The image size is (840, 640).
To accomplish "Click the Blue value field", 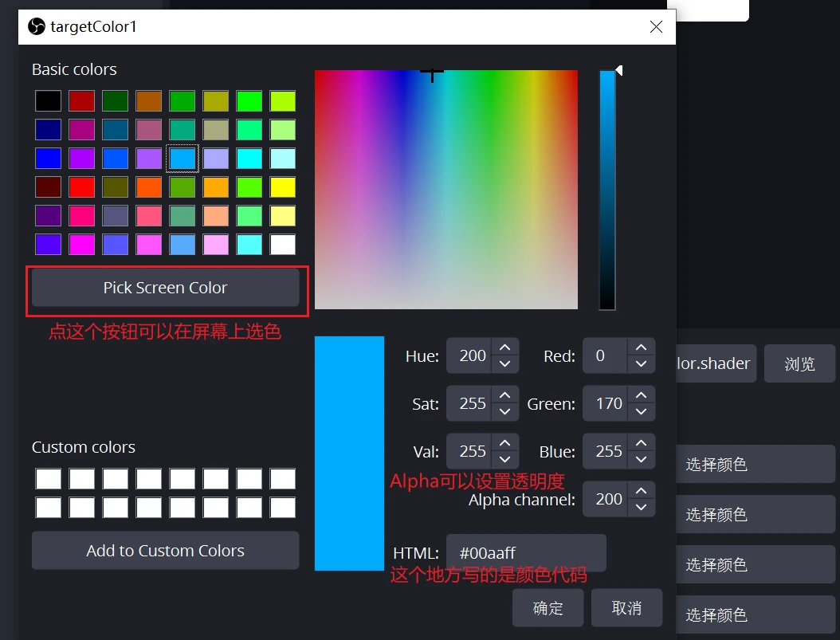I will [x=606, y=451].
